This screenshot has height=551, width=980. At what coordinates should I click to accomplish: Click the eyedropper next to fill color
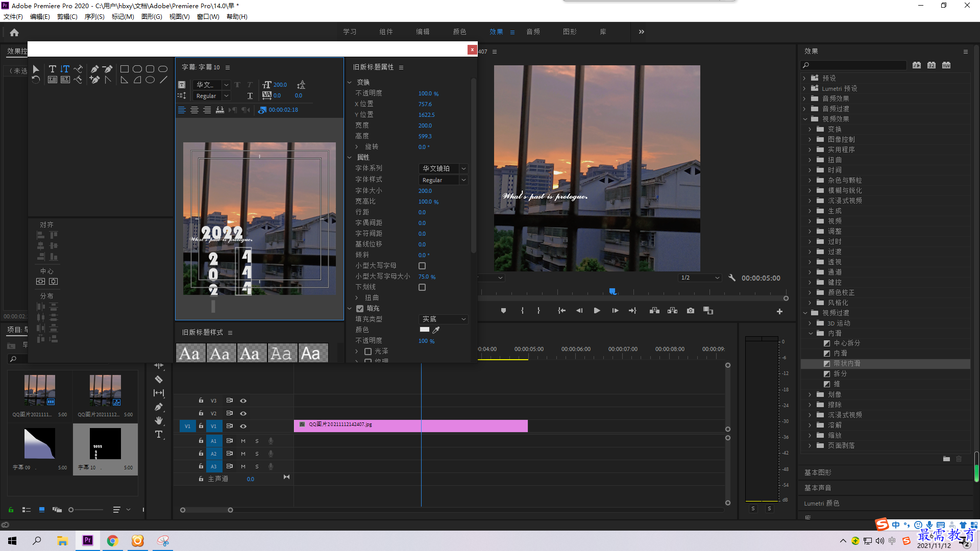pyautogui.click(x=436, y=330)
